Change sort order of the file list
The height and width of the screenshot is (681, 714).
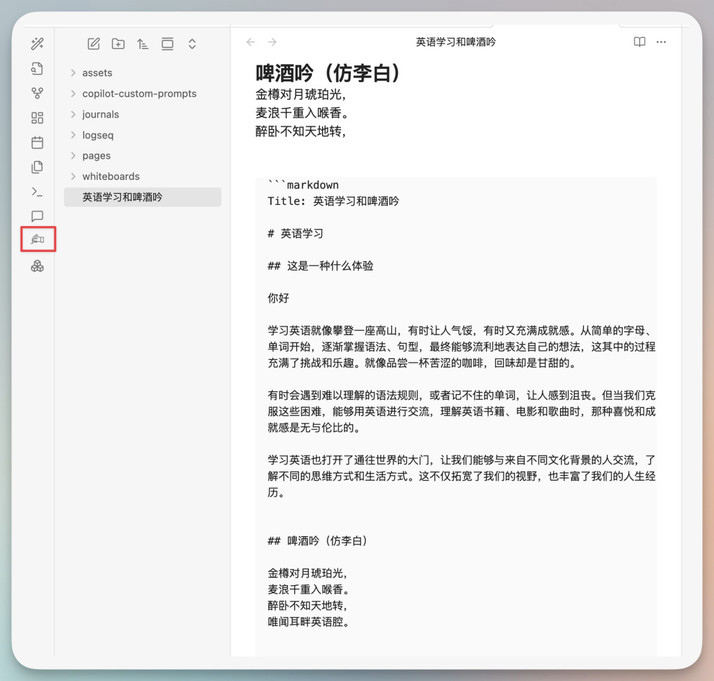[143, 44]
